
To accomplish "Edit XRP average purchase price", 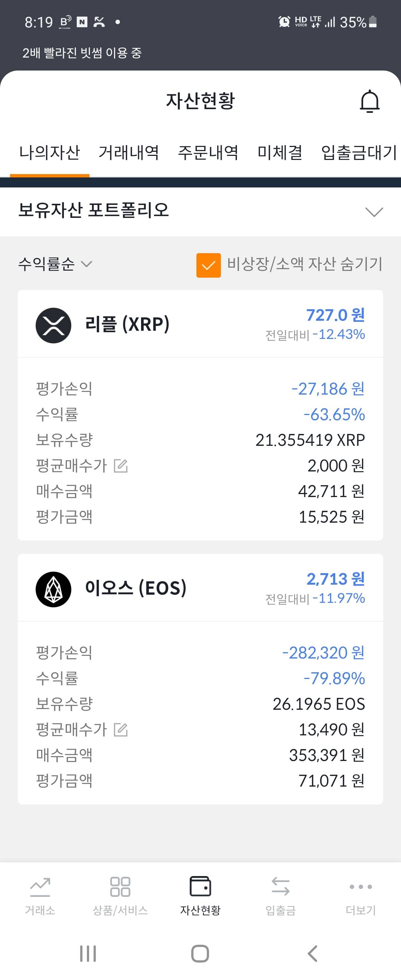I will pyautogui.click(x=121, y=465).
